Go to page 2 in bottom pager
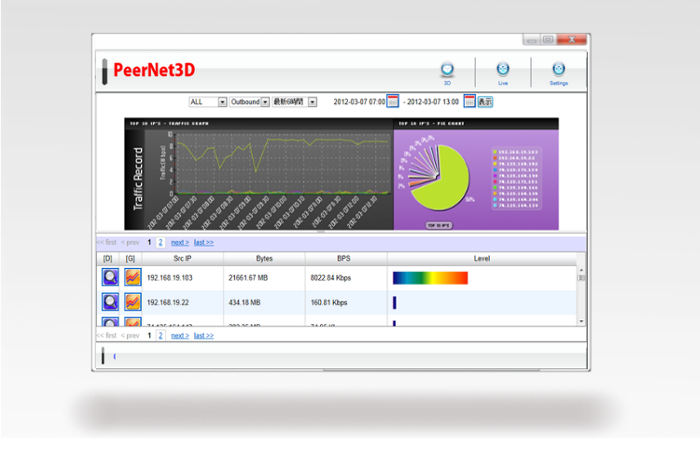Viewport: 700px width, 450px height. pos(160,335)
